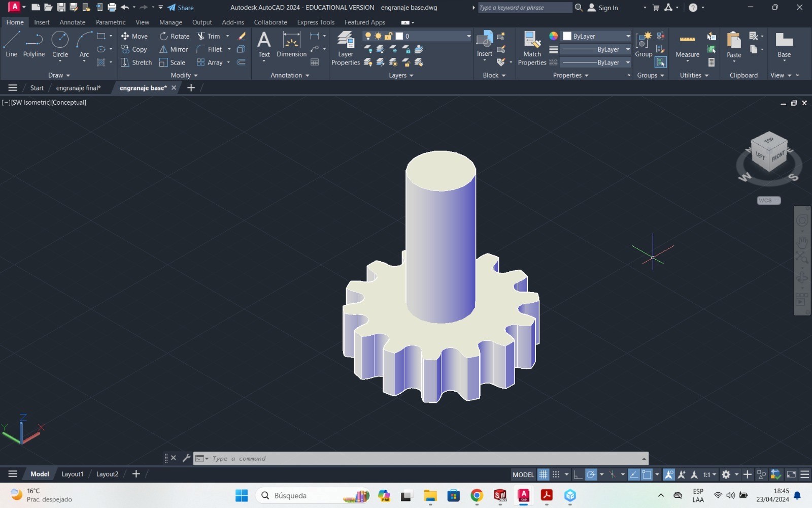Screen dimensions: 812x508
Task: Click the Move tool in Modify
Action: click(x=134, y=36)
